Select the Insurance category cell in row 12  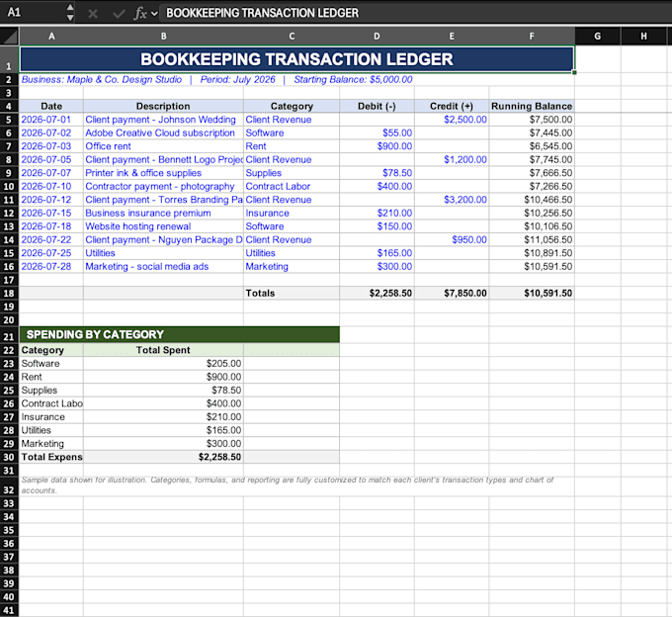[x=292, y=214]
